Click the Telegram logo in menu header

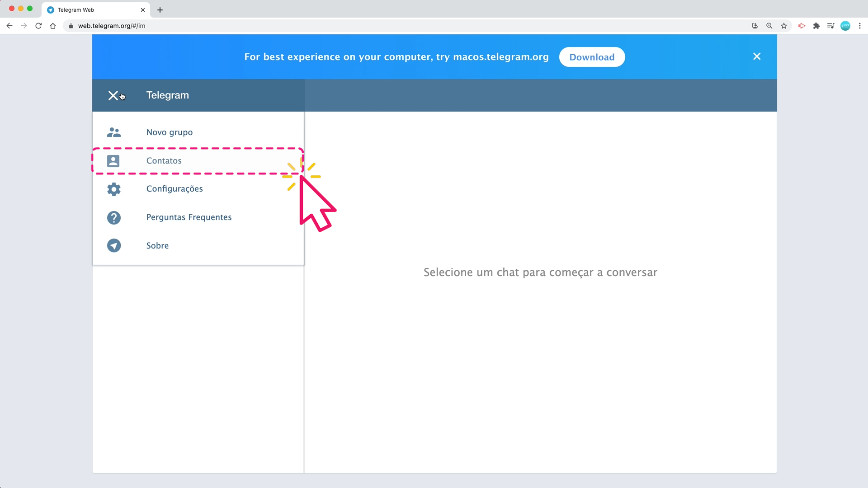(x=168, y=95)
